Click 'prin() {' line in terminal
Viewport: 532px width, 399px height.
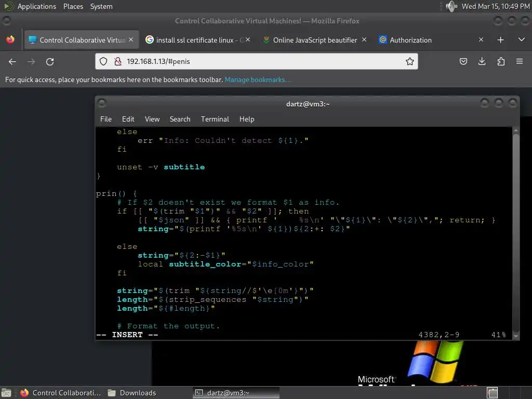(x=116, y=193)
